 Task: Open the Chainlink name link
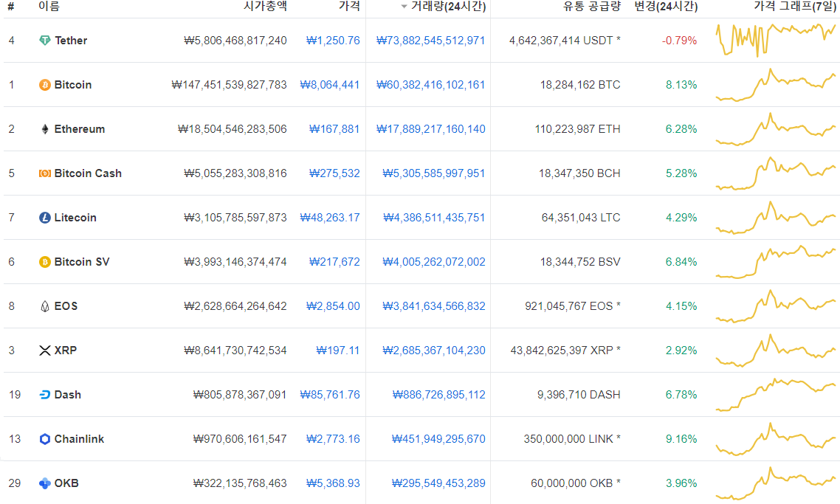(x=79, y=439)
